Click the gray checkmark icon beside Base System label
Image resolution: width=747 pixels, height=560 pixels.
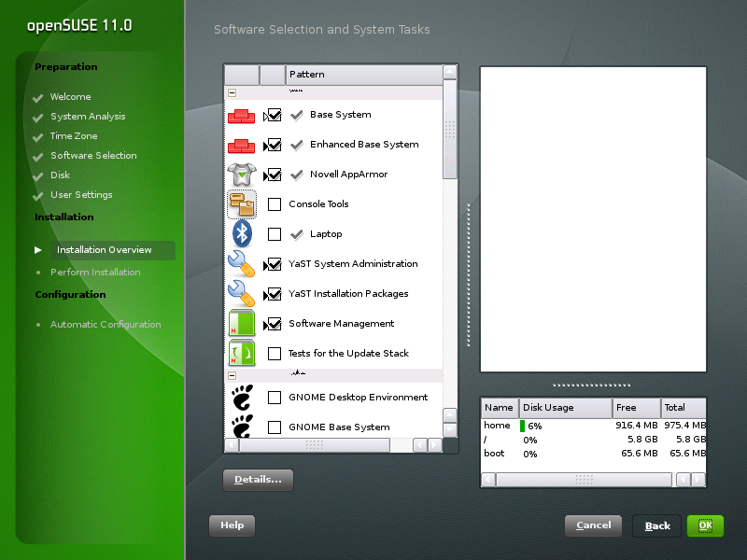[x=297, y=115]
